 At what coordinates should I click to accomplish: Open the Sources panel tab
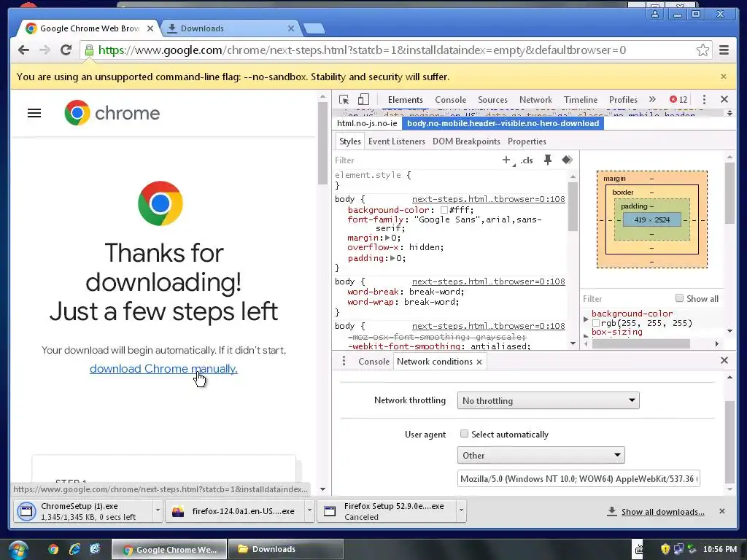pos(492,99)
